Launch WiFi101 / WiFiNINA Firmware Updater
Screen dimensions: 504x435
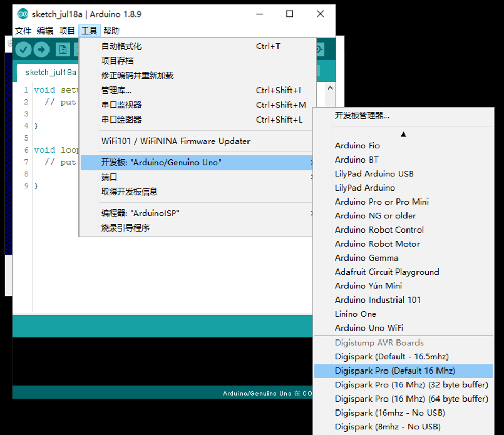coord(196,141)
